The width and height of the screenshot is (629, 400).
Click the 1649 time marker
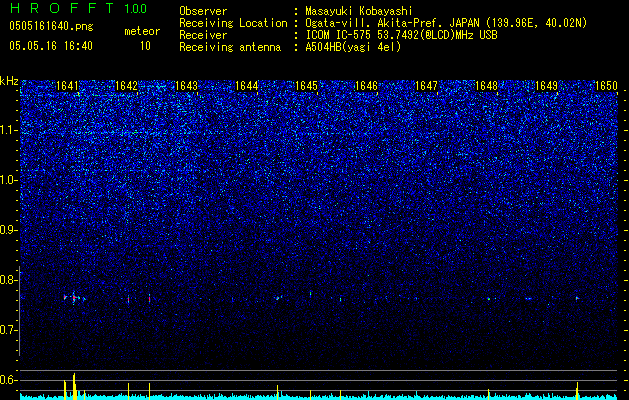coord(546,86)
